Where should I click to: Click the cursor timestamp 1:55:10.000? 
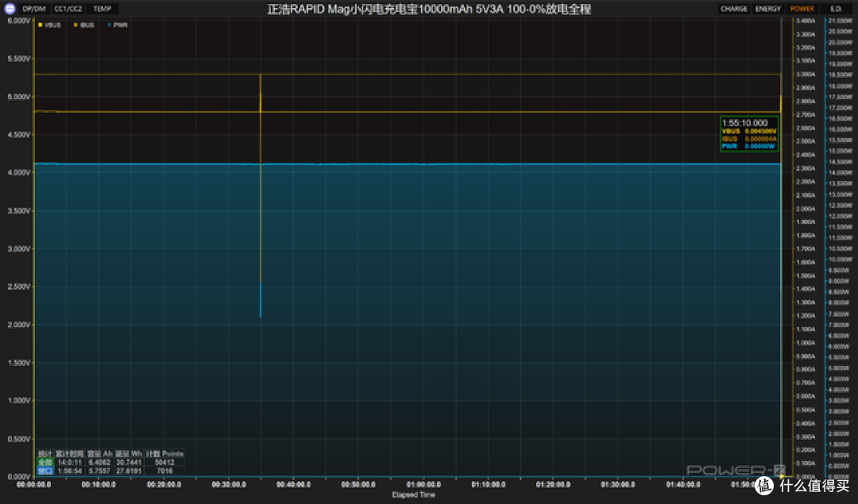click(744, 123)
